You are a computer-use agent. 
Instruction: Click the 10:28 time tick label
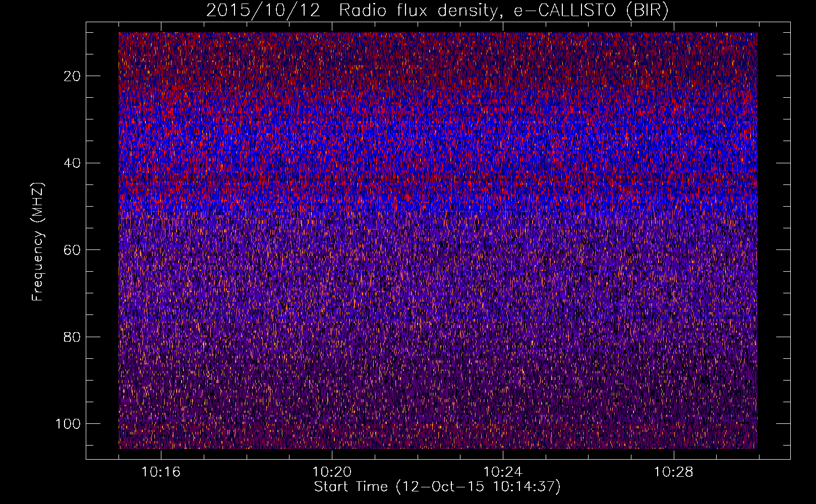pos(674,472)
